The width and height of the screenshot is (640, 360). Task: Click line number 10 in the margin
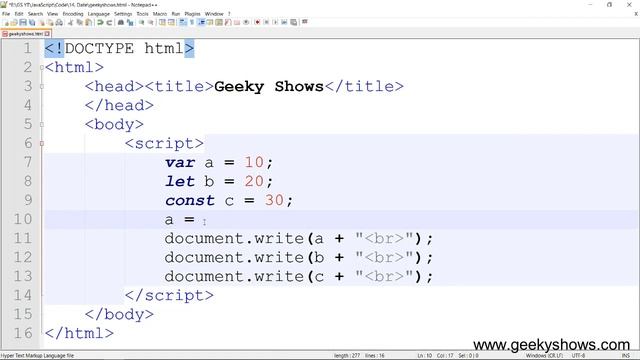(22, 219)
